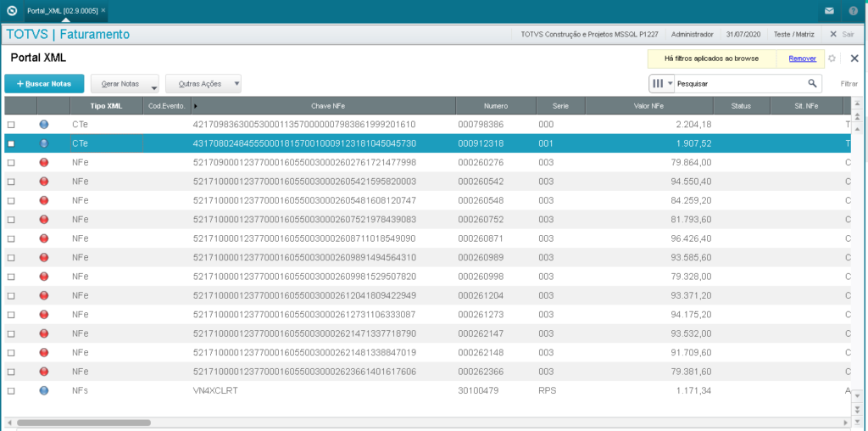
Task: Open the column selector icon beside Pesquisar
Action: pos(661,84)
